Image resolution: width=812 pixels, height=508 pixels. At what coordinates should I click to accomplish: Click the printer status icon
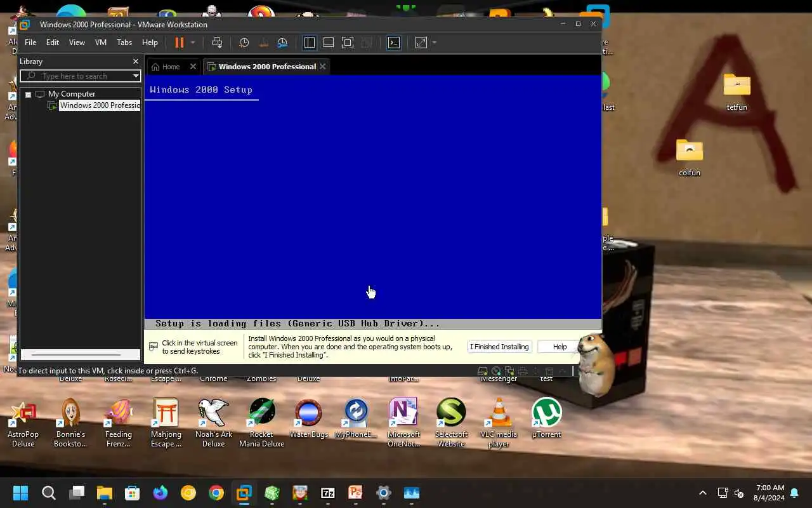[x=522, y=371]
